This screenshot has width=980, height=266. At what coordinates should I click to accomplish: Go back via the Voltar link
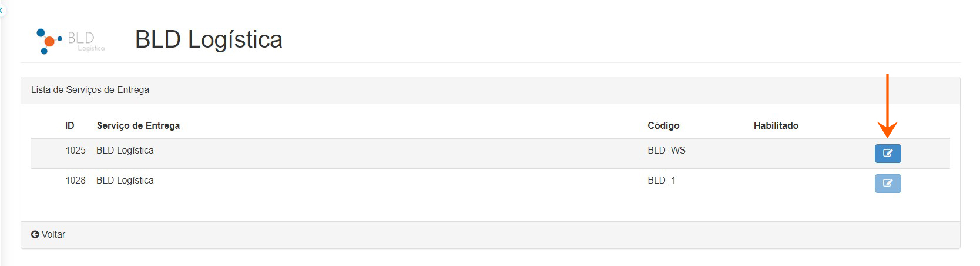click(x=53, y=234)
